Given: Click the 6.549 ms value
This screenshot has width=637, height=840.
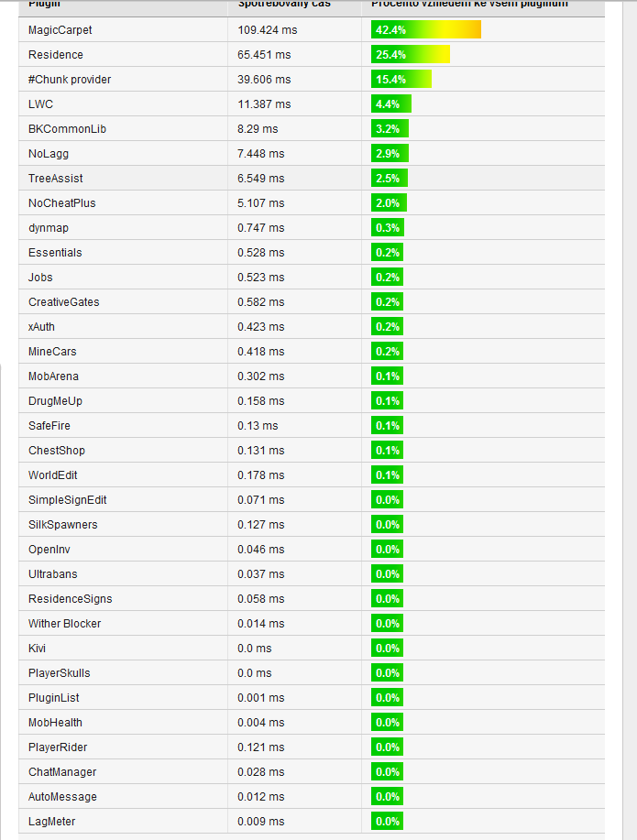Looking at the screenshot, I should [261, 179].
